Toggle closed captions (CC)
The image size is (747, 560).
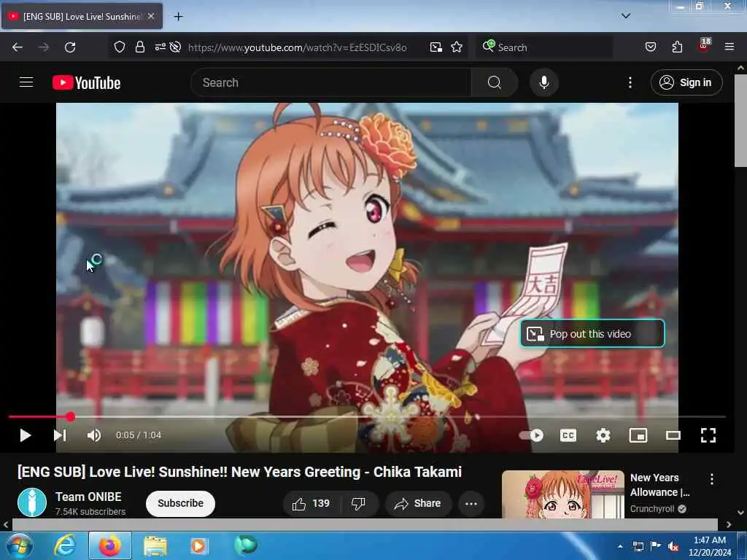click(568, 435)
